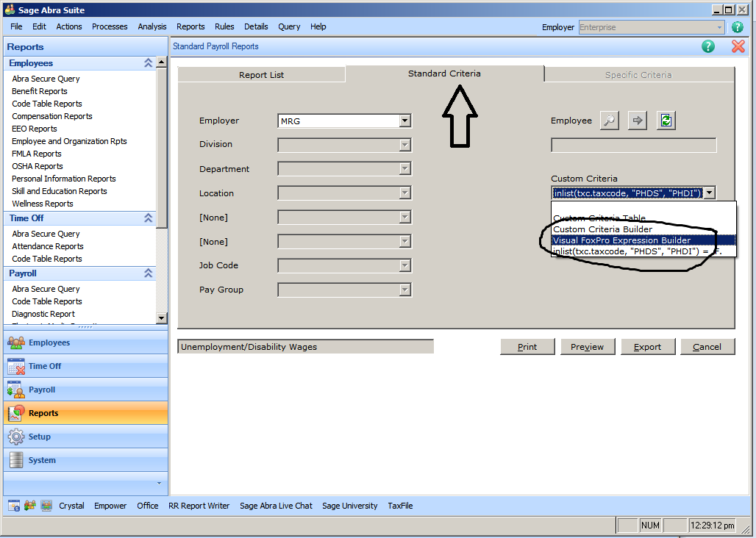The image size is (756, 538).
Task: Toggle the Custom Criteria dropdown arrow
Action: [x=709, y=193]
